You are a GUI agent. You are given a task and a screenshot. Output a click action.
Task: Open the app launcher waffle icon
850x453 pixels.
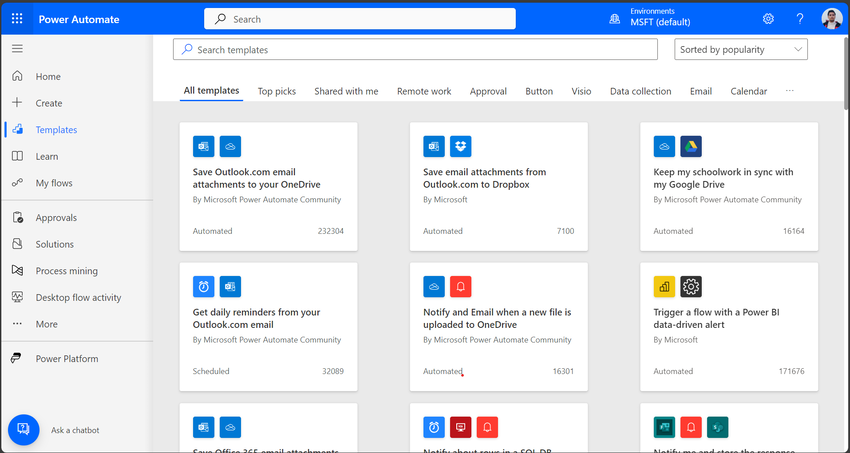pos(17,19)
